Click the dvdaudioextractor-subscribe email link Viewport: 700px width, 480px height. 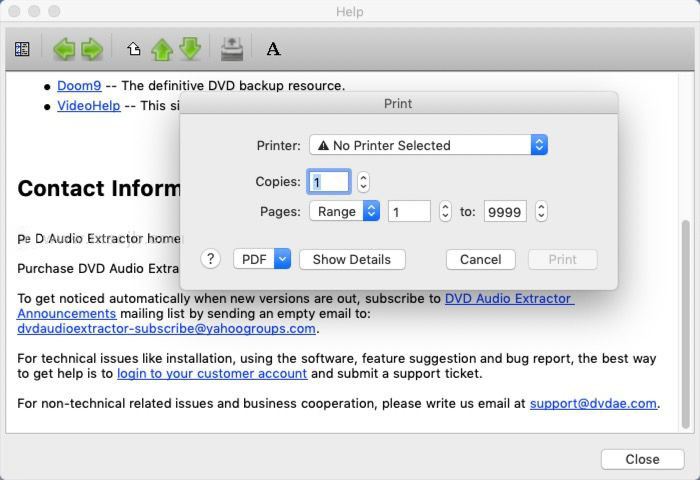coord(166,329)
